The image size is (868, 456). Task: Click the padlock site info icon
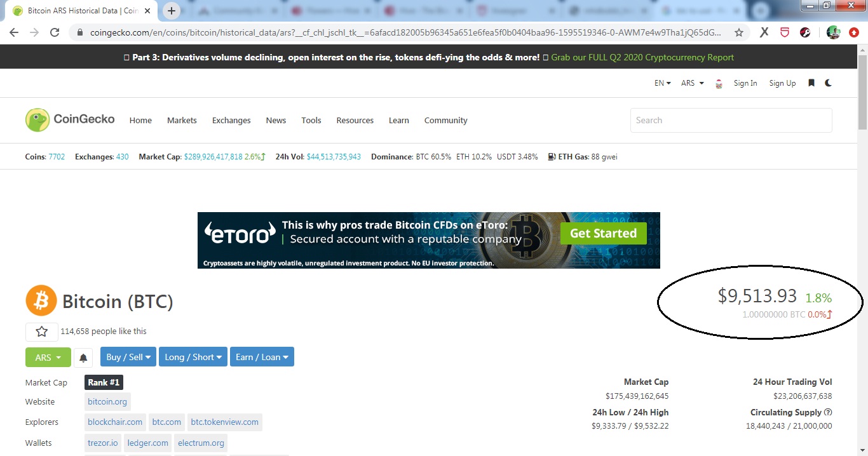(x=80, y=32)
